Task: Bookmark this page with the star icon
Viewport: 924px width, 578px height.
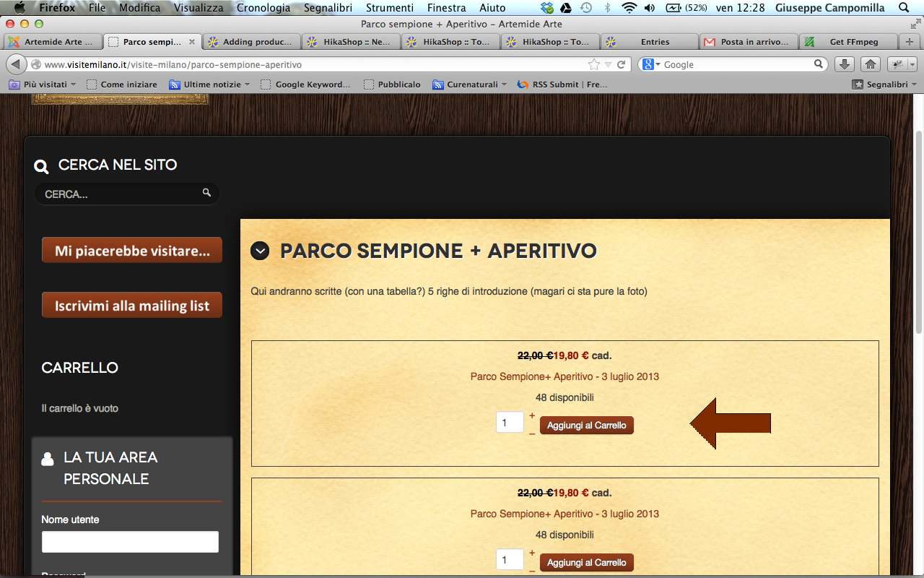Action: (593, 64)
